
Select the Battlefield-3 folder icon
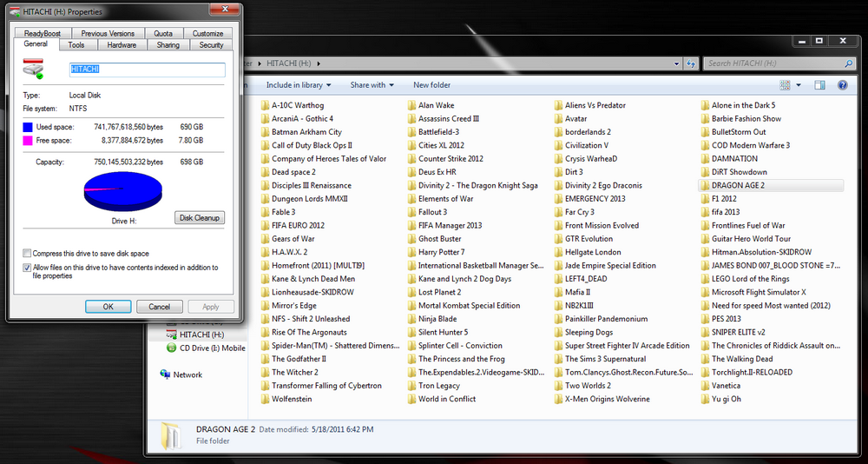coord(411,132)
